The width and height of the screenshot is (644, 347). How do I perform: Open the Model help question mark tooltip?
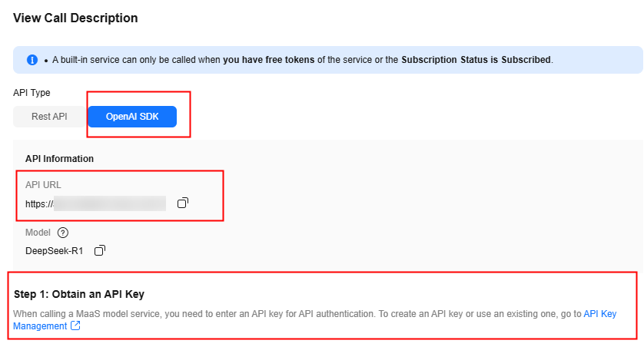[63, 233]
